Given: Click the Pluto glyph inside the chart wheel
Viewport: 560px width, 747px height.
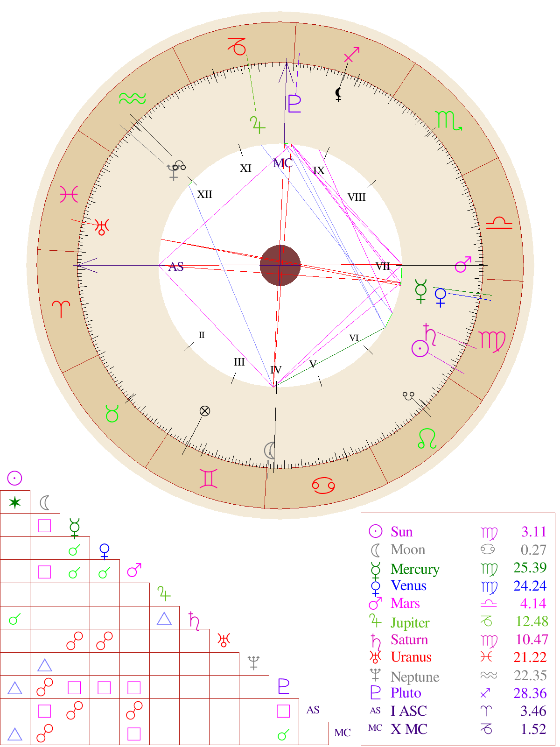Looking at the screenshot, I should (294, 104).
